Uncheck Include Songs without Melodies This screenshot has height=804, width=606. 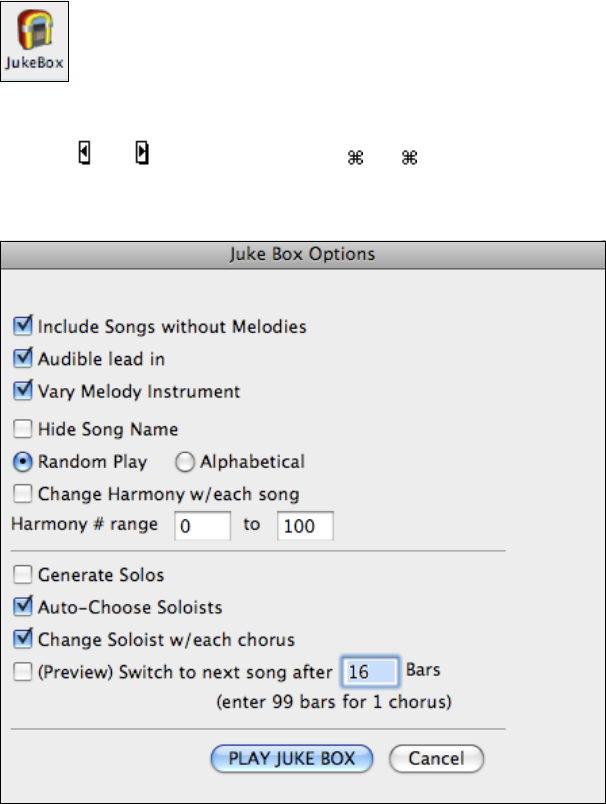pos(23,325)
